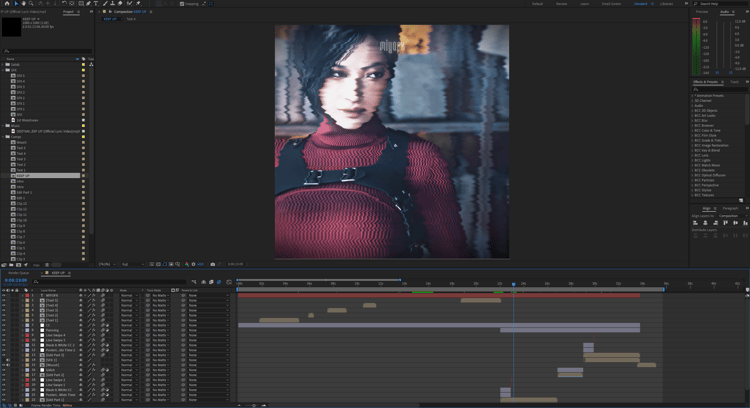The height and width of the screenshot is (408, 750).
Task: Expand the Glitch layer properties
Action: pyautogui.click(x=22, y=370)
